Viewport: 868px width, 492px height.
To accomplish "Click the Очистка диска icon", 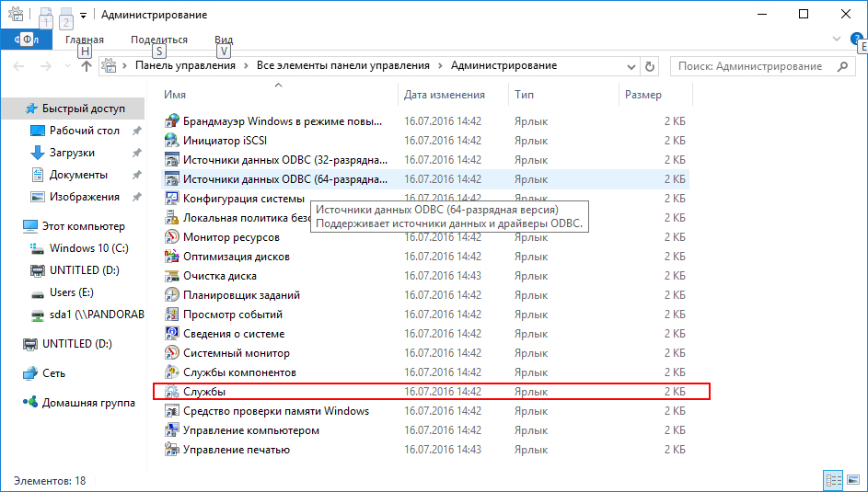I will [x=171, y=276].
